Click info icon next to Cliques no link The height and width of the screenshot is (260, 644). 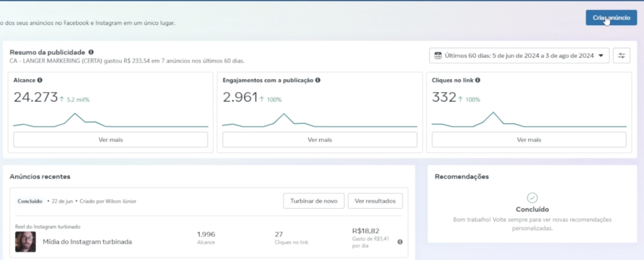pyautogui.click(x=478, y=81)
